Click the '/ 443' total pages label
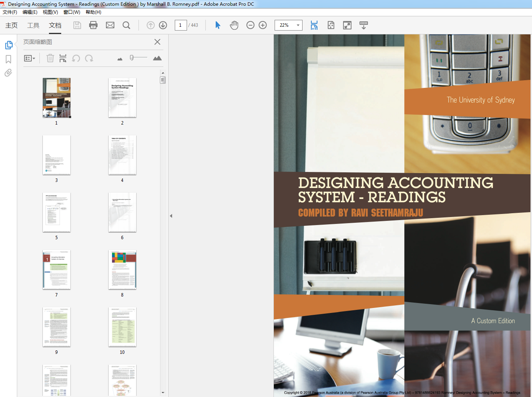This screenshot has height=397, width=532. 194,25
